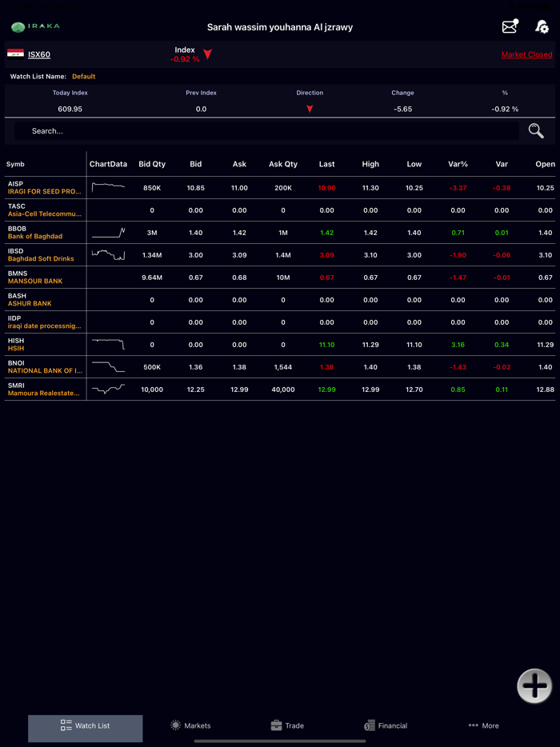
Task: Click IBSD last price 3.09
Action: point(327,255)
